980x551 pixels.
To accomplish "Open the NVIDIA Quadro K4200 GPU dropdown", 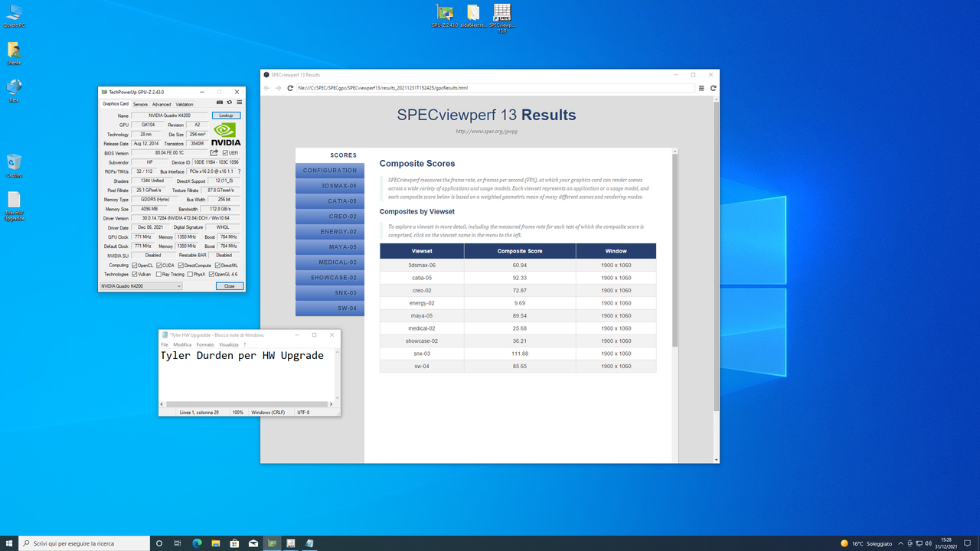I will (x=141, y=286).
